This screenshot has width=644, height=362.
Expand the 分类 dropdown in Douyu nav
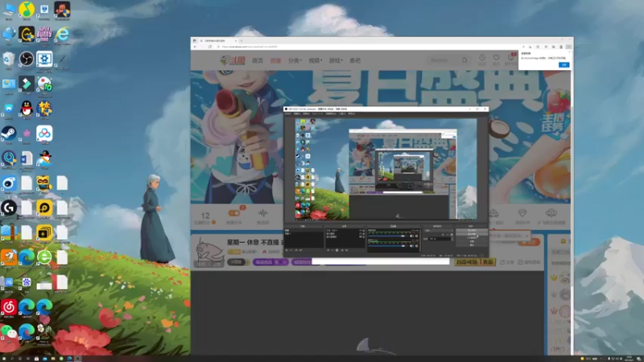[x=295, y=60]
